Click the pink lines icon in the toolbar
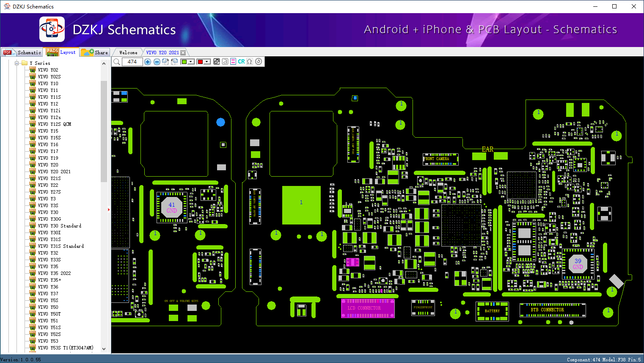 (233, 62)
